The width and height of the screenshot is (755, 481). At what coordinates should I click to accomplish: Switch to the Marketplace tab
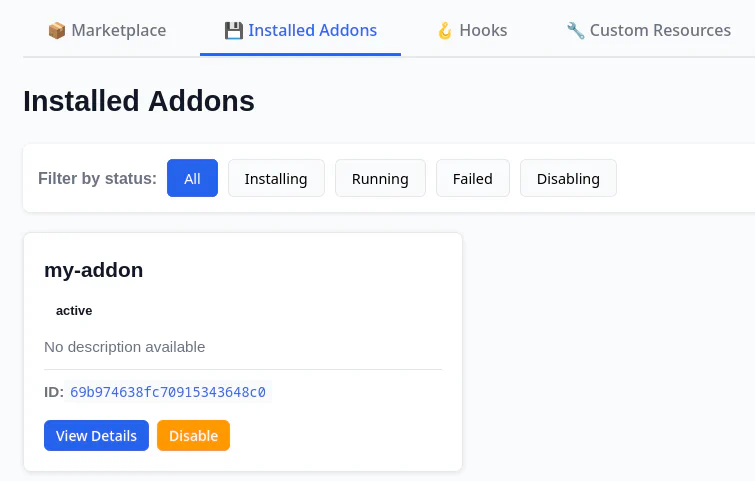pyautogui.click(x=118, y=30)
